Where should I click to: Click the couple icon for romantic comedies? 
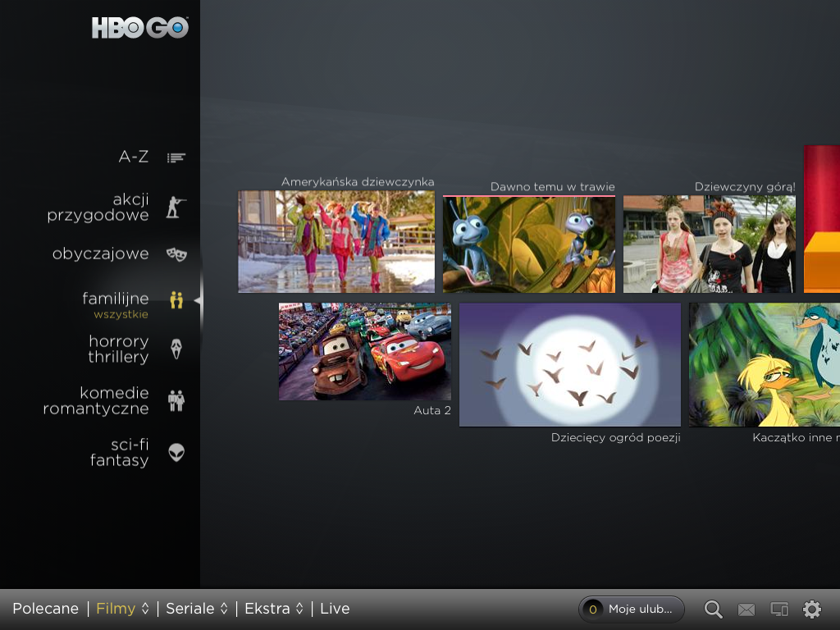(176, 400)
